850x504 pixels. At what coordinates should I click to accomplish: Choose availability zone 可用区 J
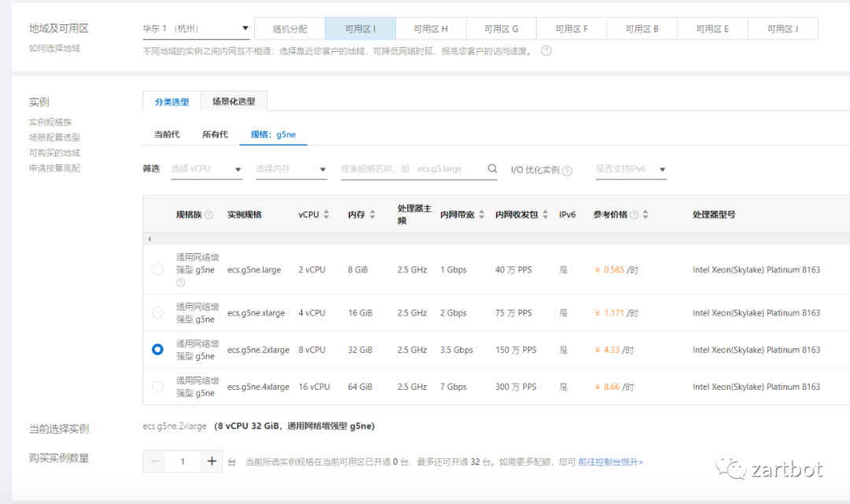pos(783,28)
